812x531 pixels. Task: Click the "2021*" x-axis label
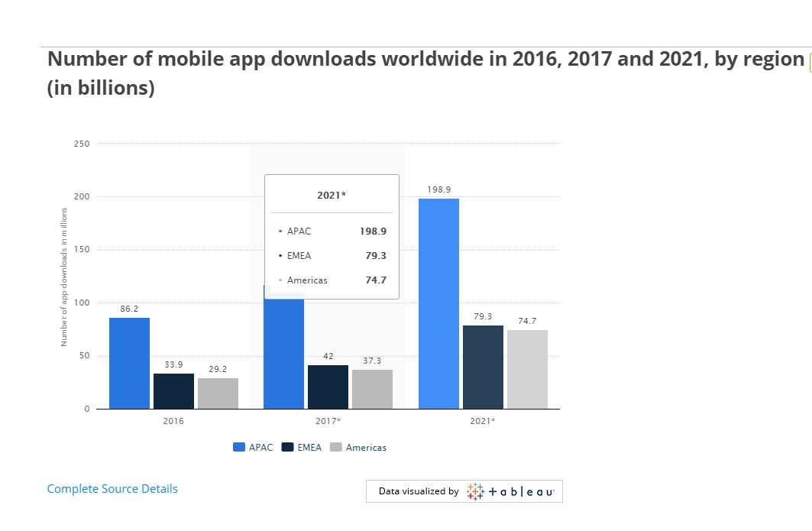point(483,421)
